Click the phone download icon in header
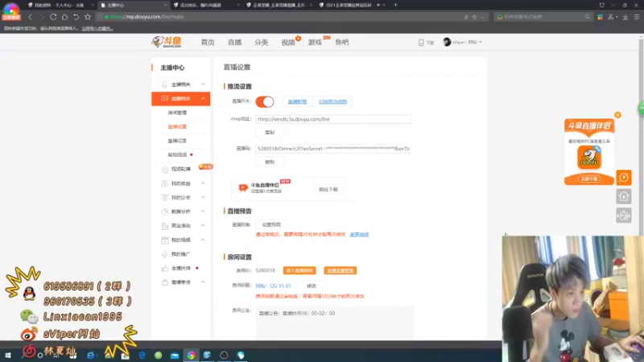The width and height of the screenshot is (644, 362). point(421,43)
